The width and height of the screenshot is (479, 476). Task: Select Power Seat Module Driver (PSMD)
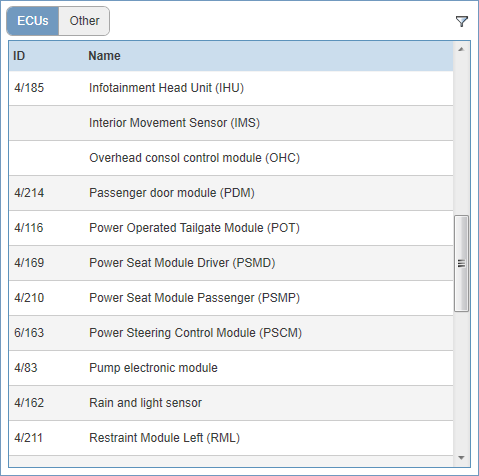pyautogui.click(x=231, y=263)
